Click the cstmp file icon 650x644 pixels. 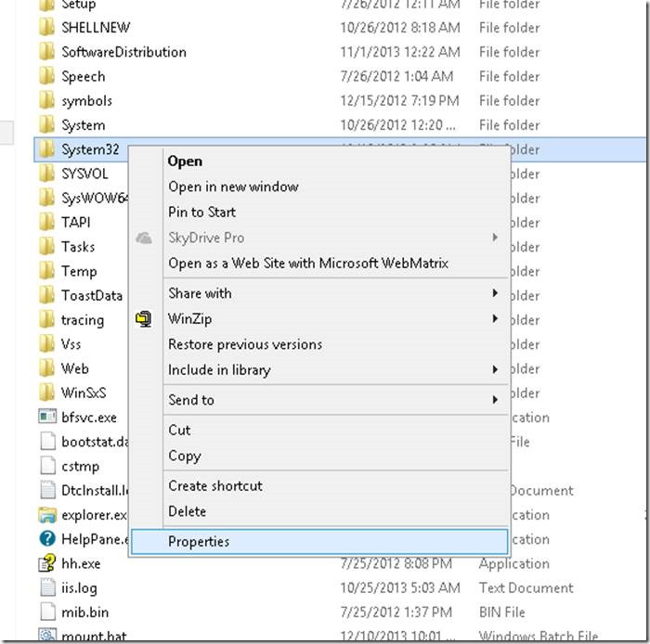(x=47, y=466)
